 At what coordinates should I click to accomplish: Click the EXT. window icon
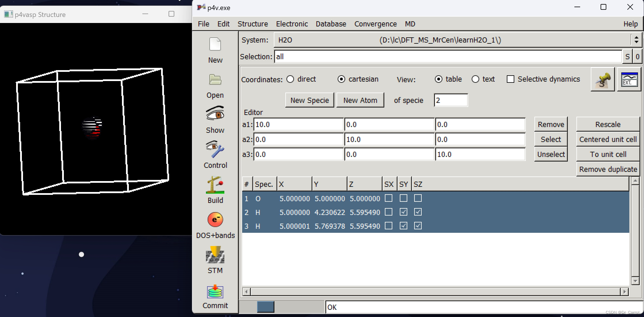pos(629,80)
